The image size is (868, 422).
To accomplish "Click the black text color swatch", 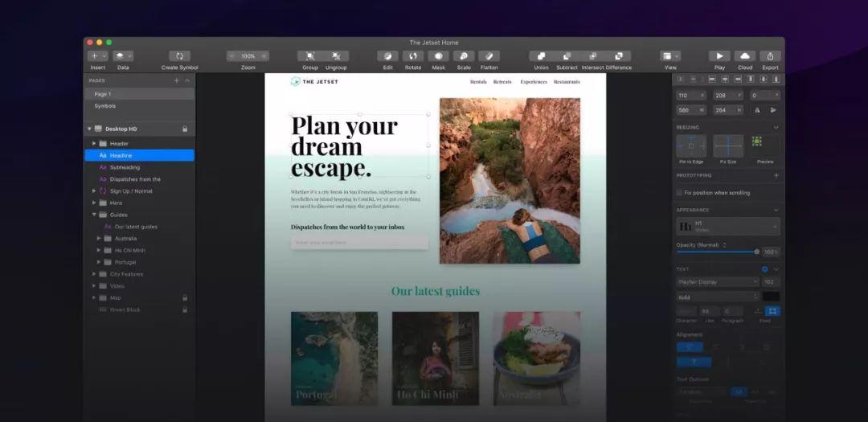I will tap(771, 297).
